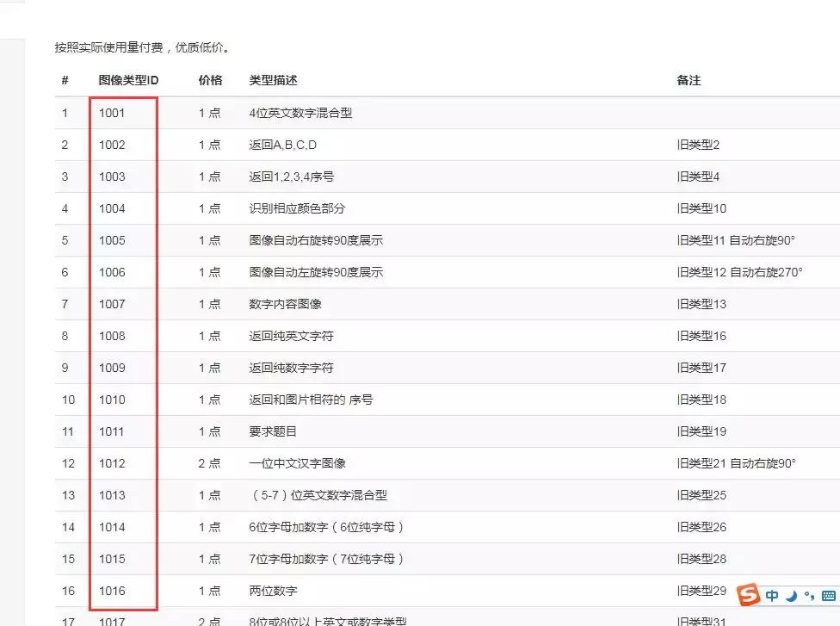The image size is (840, 626).
Task: Sort by the 价格 column header
Action: 208,80
